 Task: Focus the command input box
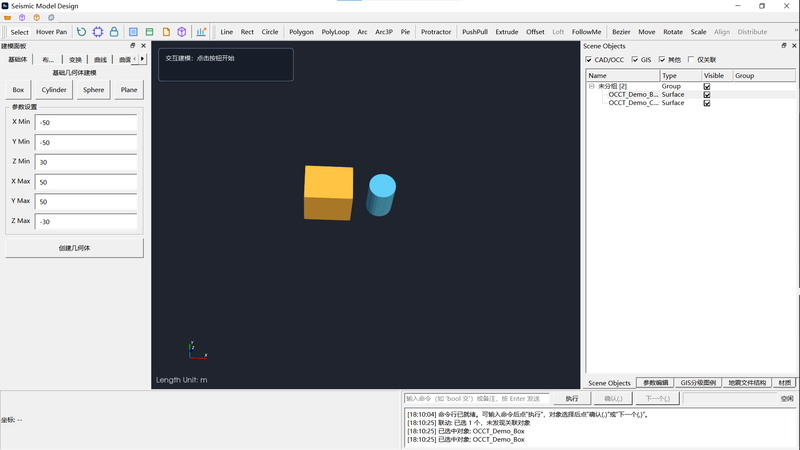tap(477, 398)
